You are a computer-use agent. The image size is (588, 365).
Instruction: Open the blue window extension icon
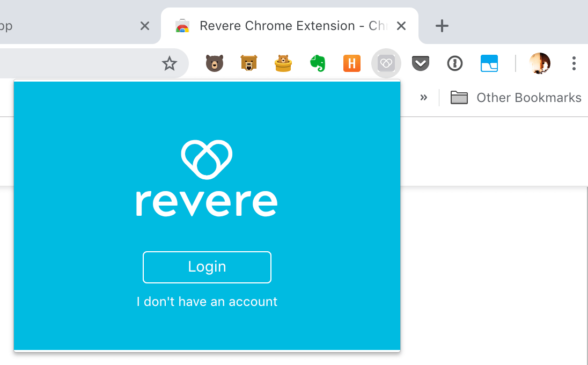click(489, 63)
